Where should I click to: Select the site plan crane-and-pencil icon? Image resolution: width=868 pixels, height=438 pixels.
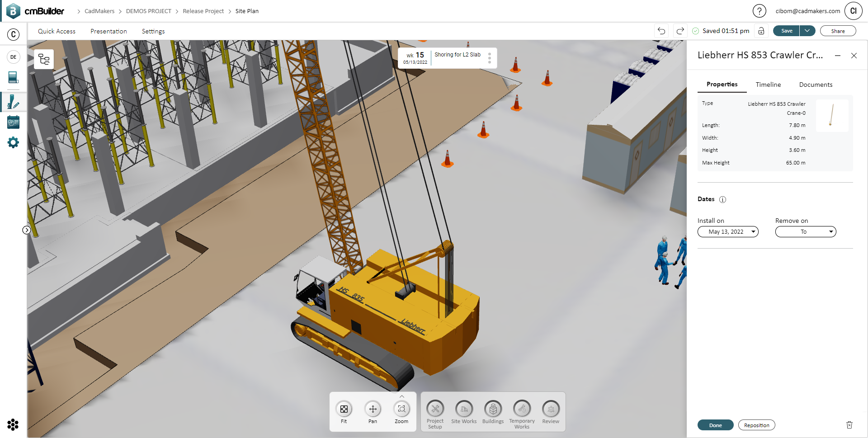click(14, 102)
